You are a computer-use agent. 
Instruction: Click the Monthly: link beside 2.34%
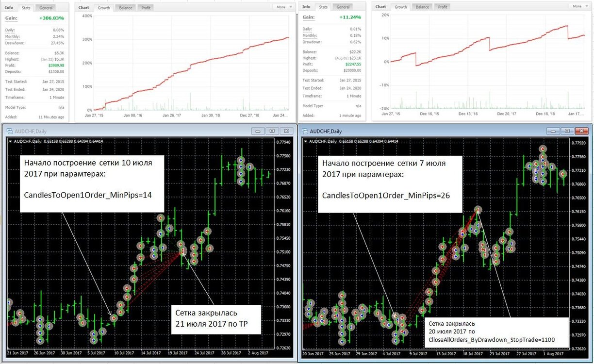point(13,36)
